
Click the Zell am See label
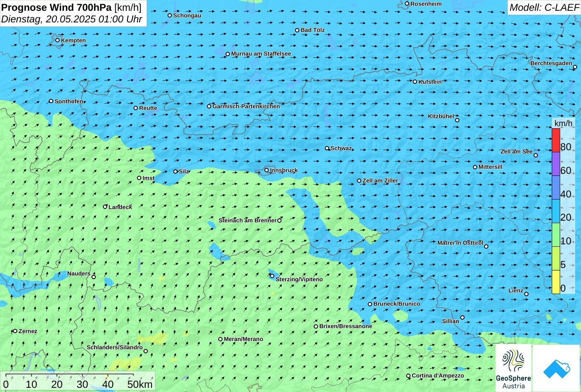click(x=516, y=151)
